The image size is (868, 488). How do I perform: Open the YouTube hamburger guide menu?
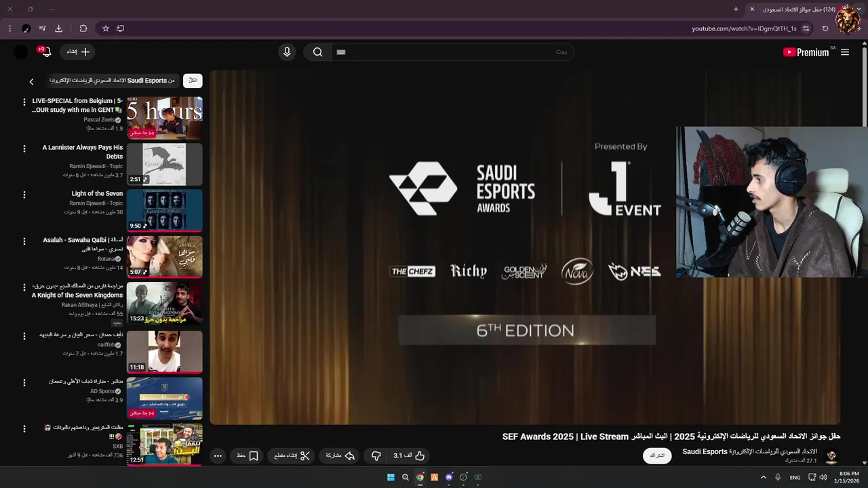844,52
